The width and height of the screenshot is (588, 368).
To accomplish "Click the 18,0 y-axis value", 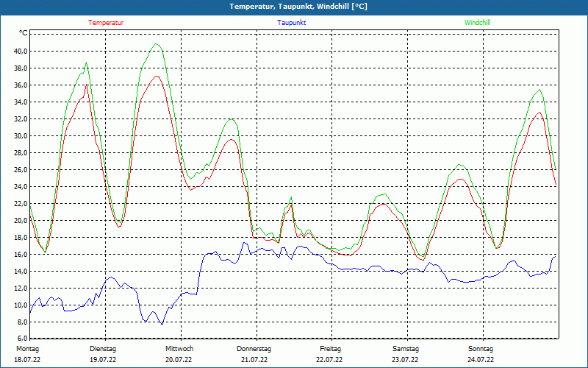I will pos(21,237).
